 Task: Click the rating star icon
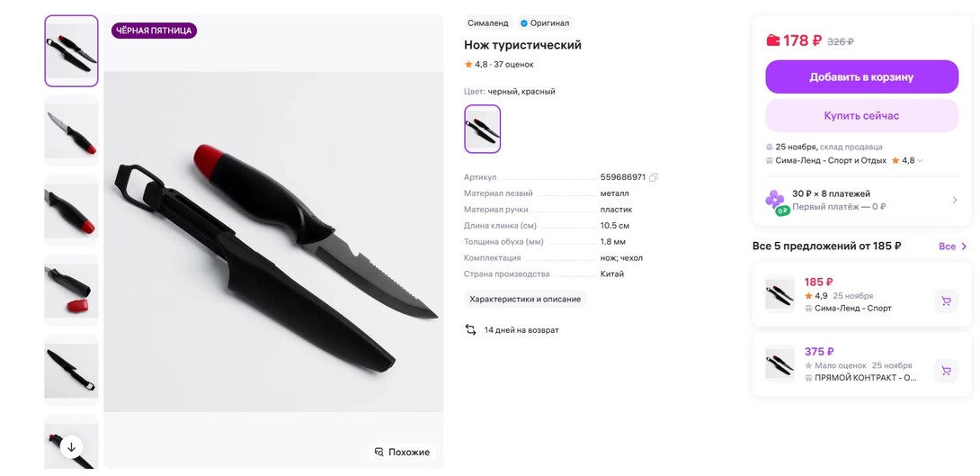coord(468,65)
